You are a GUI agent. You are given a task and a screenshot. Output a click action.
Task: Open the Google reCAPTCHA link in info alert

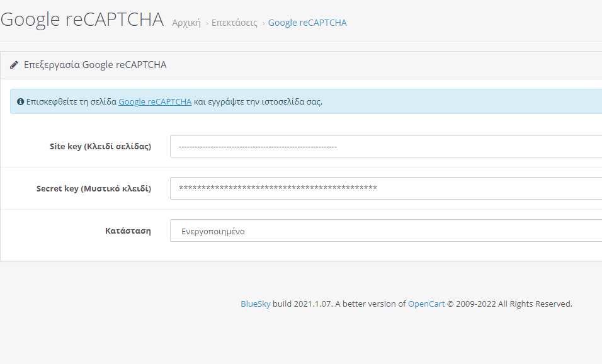(x=155, y=102)
